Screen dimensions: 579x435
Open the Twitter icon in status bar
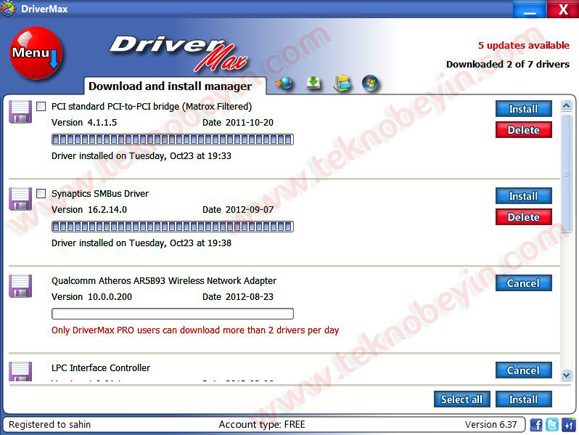click(552, 425)
